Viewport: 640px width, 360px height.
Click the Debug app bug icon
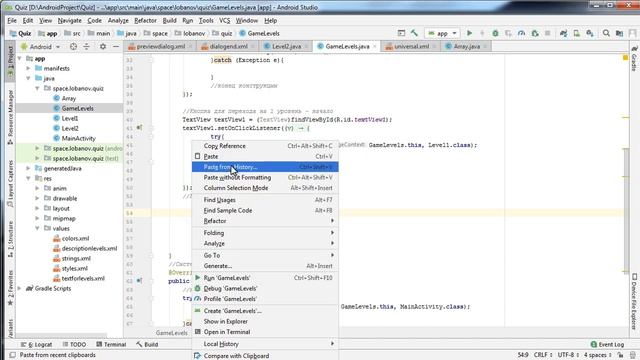click(x=495, y=33)
